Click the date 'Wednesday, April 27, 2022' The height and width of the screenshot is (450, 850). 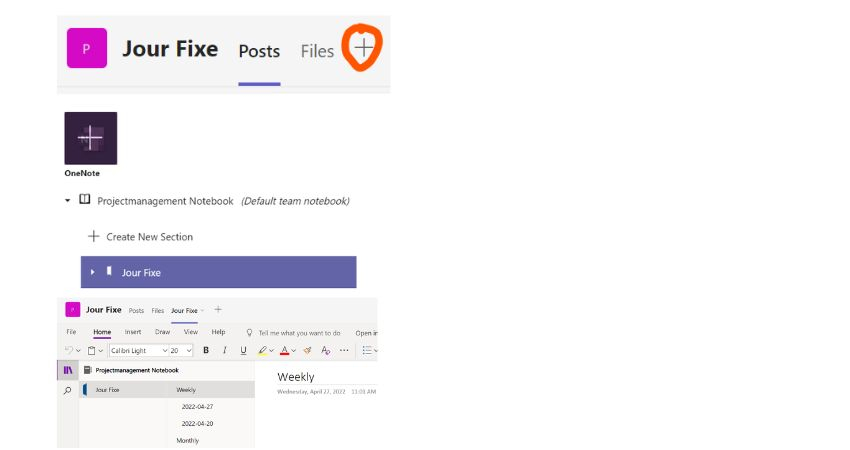[311, 391]
